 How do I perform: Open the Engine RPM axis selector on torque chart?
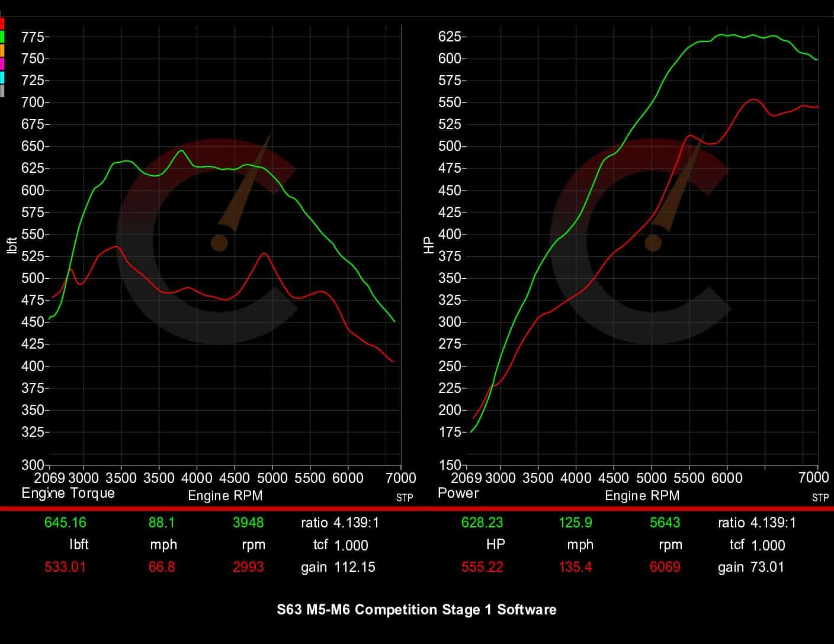click(x=226, y=495)
